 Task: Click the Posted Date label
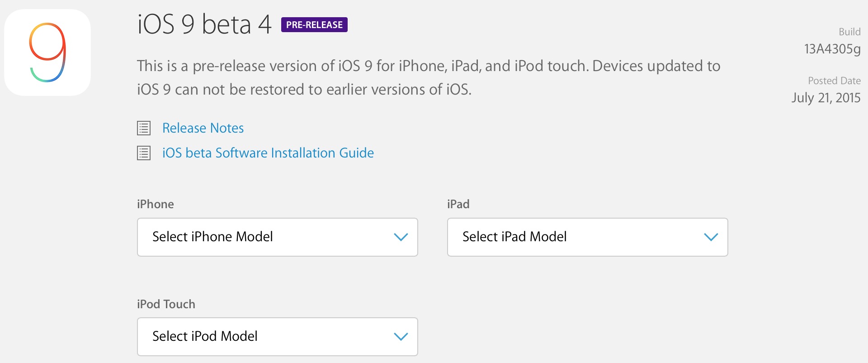tap(834, 81)
